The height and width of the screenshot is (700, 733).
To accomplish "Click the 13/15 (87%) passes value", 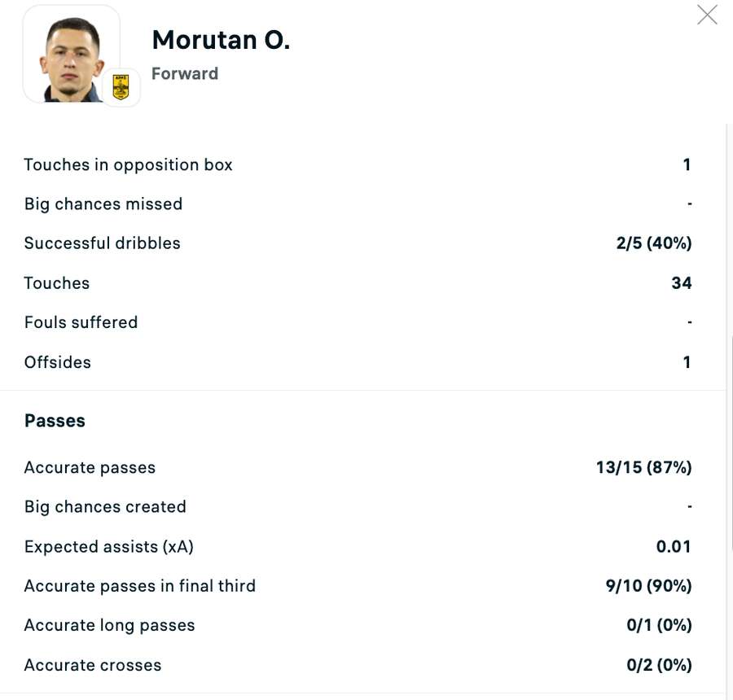I will (x=643, y=467).
